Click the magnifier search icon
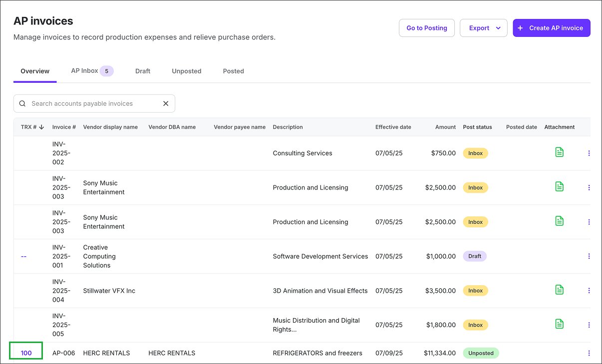The height and width of the screenshot is (364, 602). (x=22, y=104)
